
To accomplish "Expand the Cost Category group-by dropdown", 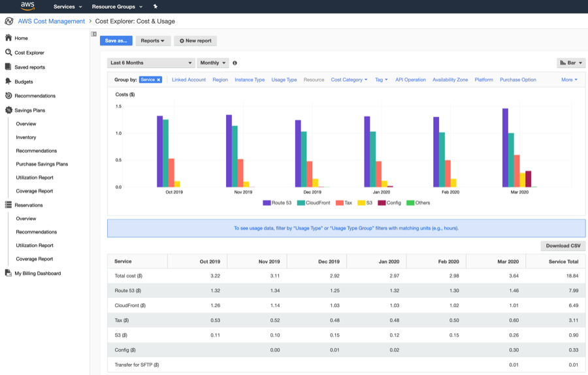I will pos(349,80).
